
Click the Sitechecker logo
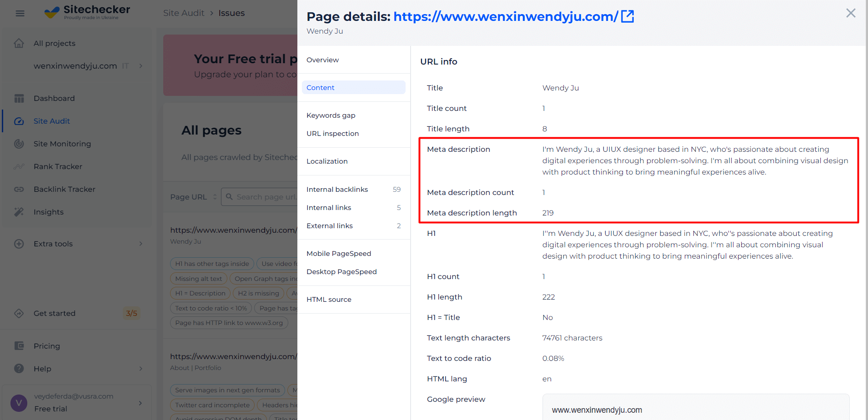click(x=87, y=12)
